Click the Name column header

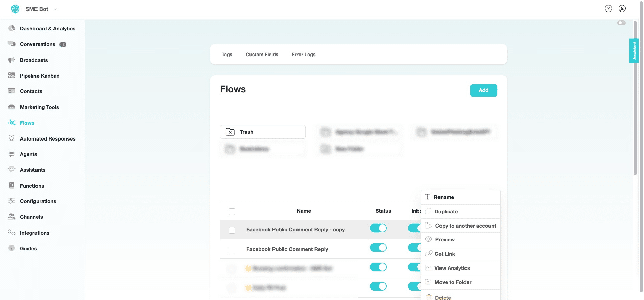point(304,211)
